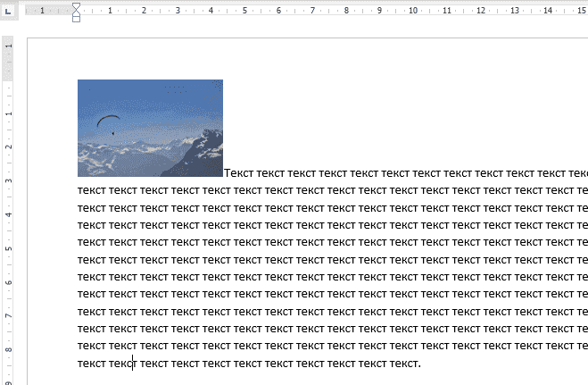
Task: Click horizontal ruler at the 5 mark
Action: tap(244, 11)
